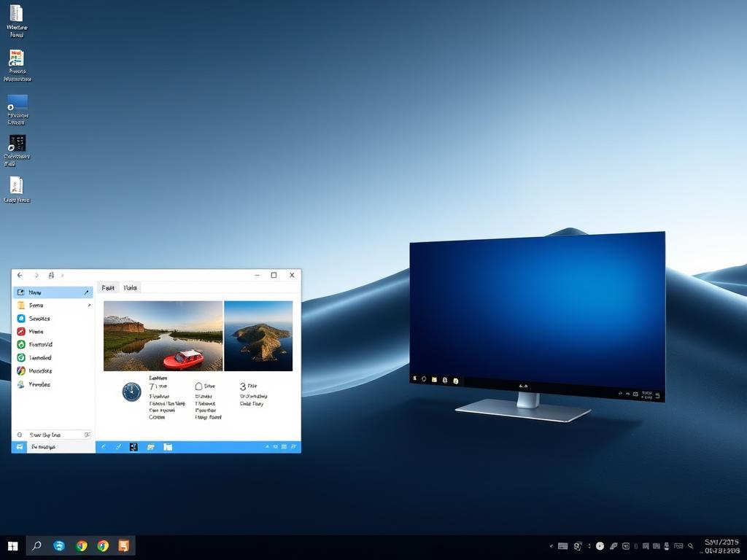Click the pin icon on the highlighted sidebar row

coord(86,292)
